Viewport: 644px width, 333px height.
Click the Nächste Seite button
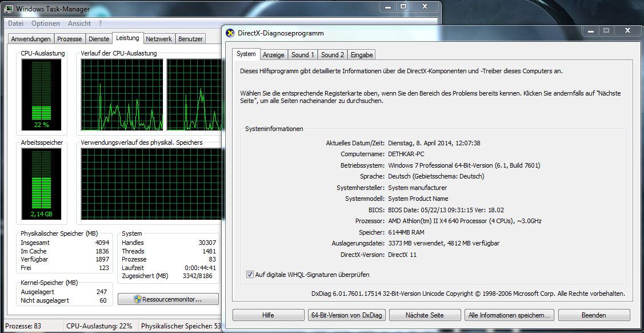coord(425,315)
